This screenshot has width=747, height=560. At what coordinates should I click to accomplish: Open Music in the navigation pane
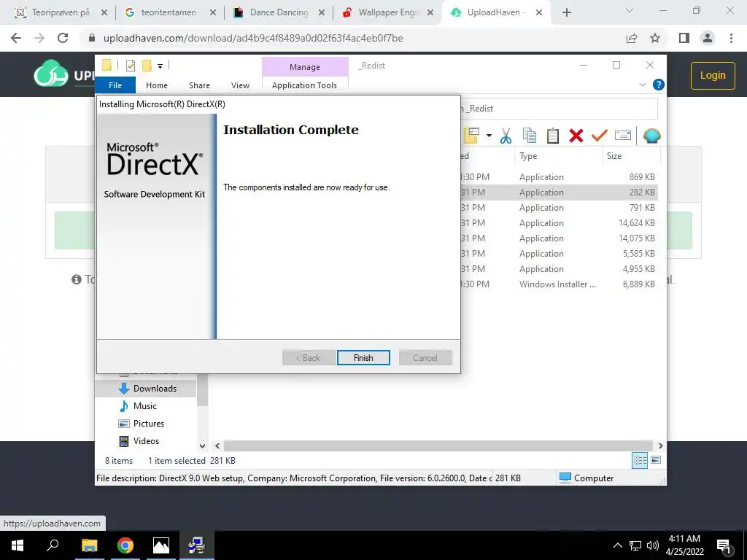(x=146, y=406)
